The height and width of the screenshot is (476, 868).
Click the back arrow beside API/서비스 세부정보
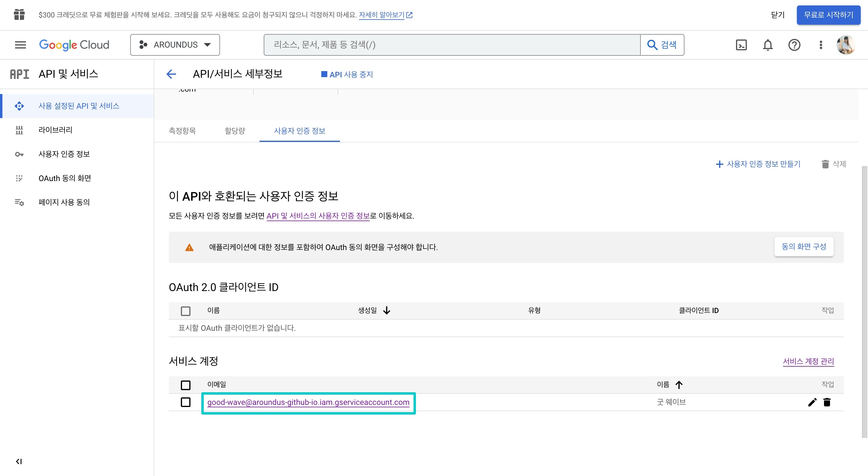coord(171,74)
